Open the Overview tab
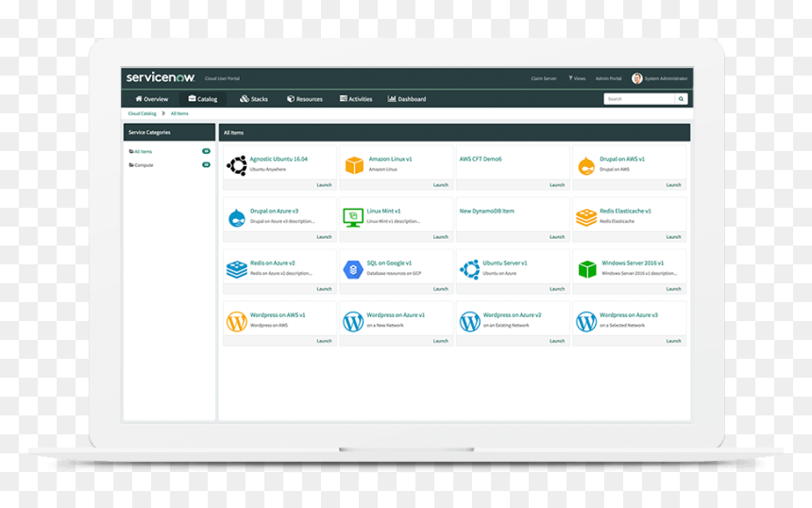The height and width of the screenshot is (508, 812). click(x=152, y=99)
